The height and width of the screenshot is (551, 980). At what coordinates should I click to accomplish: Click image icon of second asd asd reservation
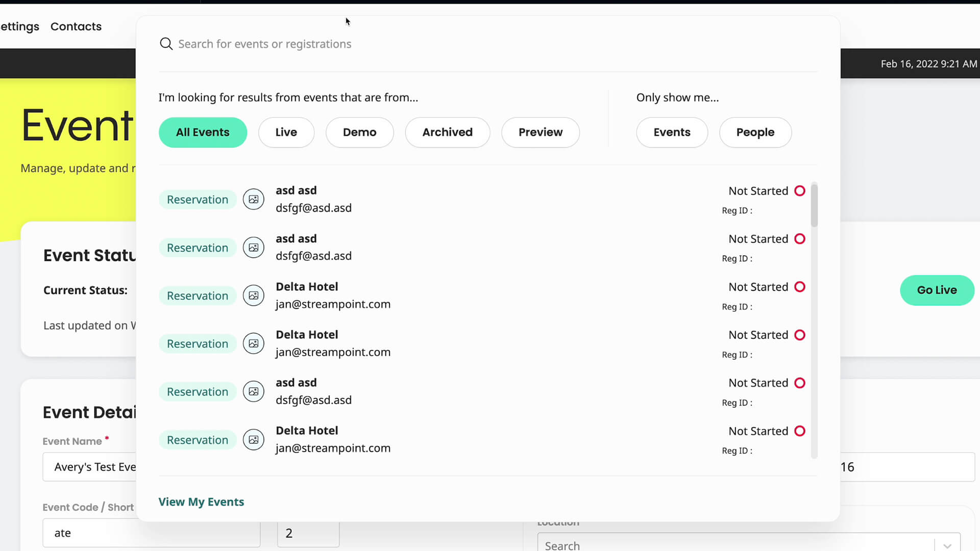point(253,247)
